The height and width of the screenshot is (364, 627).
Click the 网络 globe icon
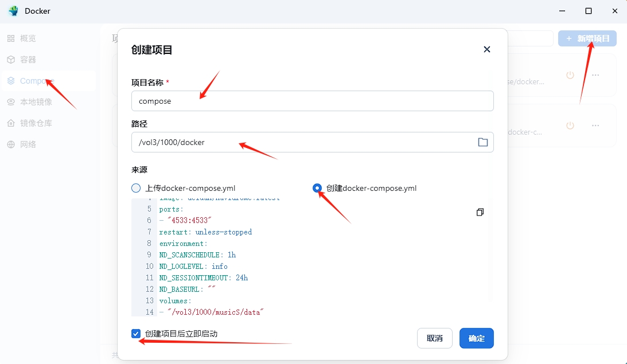click(x=11, y=144)
